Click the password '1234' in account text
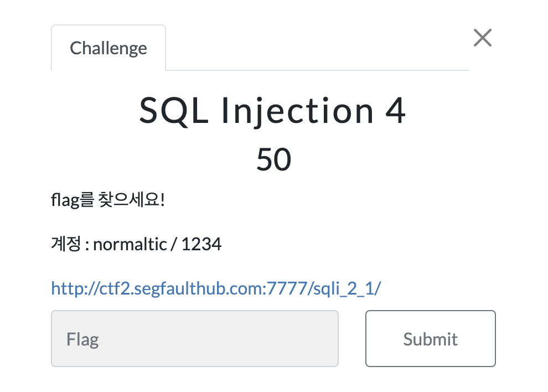The height and width of the screenshot is (392, 548). point(201,244)
